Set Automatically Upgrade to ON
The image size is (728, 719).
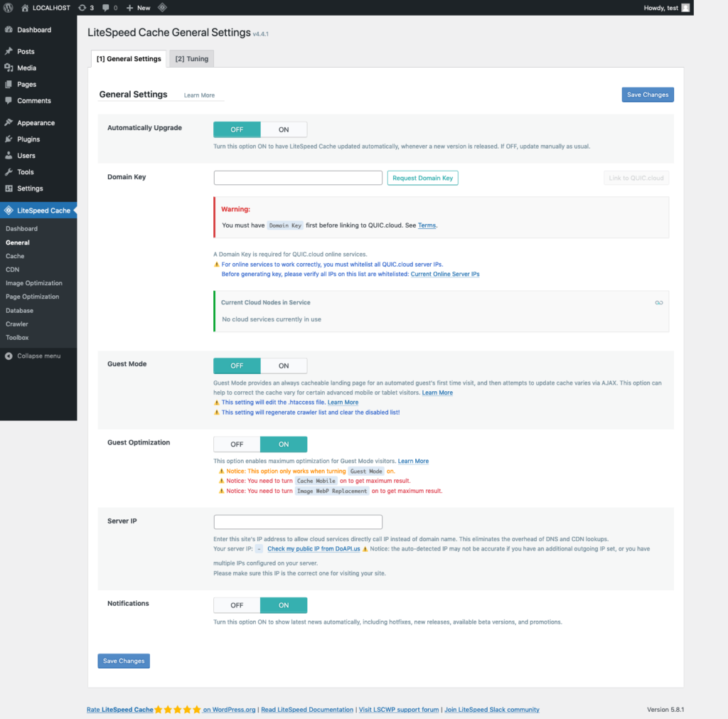coord(284,129)
